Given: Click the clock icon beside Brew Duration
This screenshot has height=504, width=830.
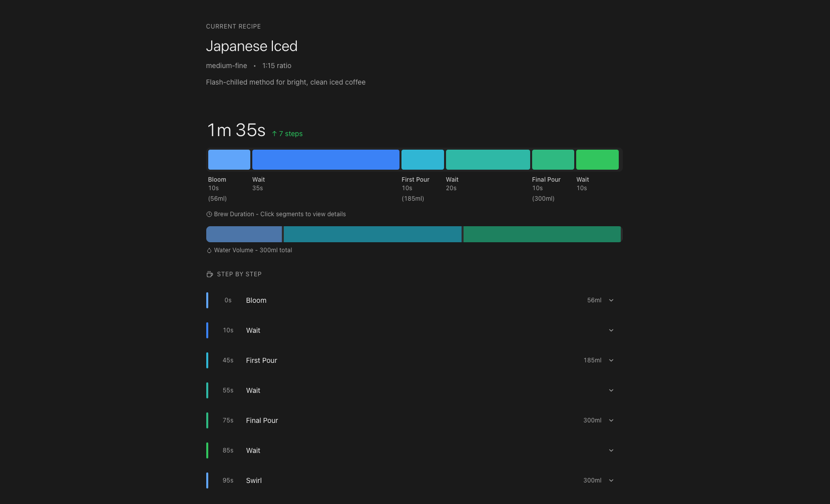Looking at the screenshot, I should [x=209, y=214].
